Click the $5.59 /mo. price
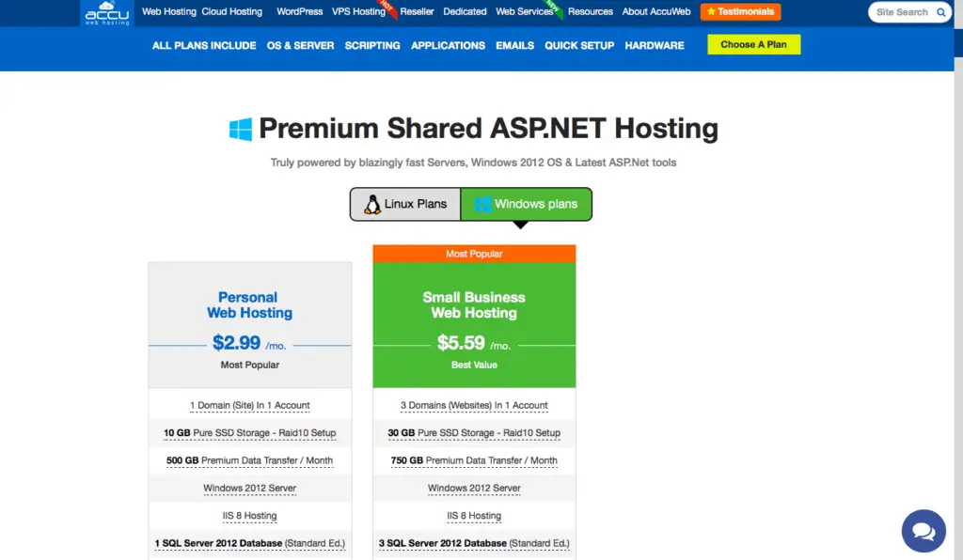Screen dimensions: 963x560 click(x=474, y=343)
